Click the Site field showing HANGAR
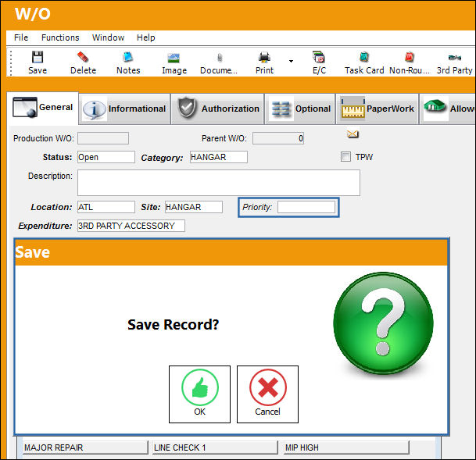Image resolution: width=476 pixels, height=460 pixels. 194,207
